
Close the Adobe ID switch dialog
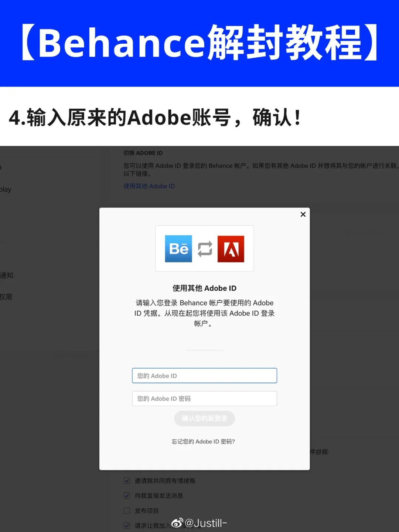303,214
